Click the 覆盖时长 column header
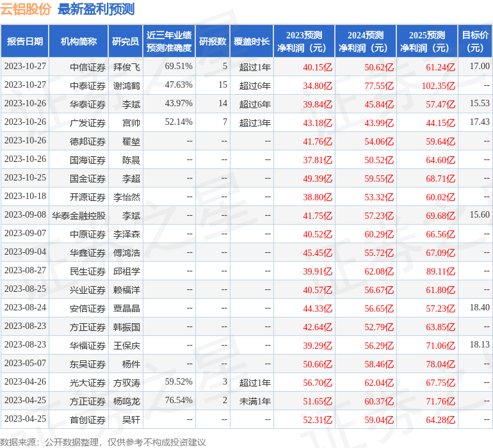 (252, 41)
